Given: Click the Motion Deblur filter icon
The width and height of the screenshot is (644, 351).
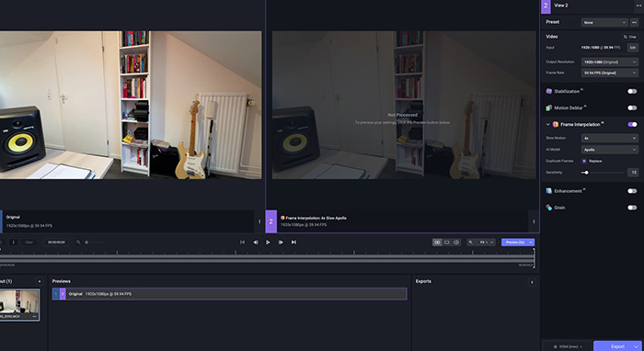Looking at the screenshot, I should click(x=548, y=108).
